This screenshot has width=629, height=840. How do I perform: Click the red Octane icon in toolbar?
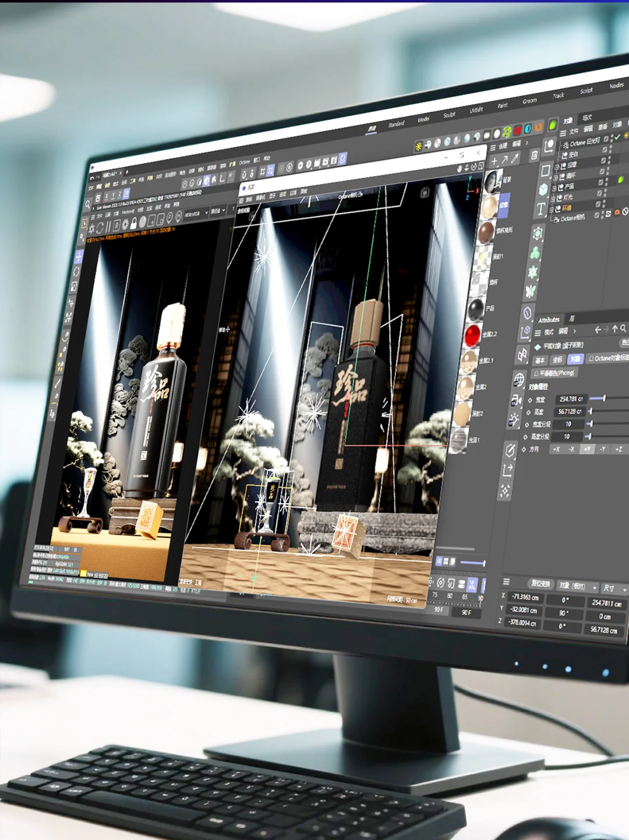517,130
